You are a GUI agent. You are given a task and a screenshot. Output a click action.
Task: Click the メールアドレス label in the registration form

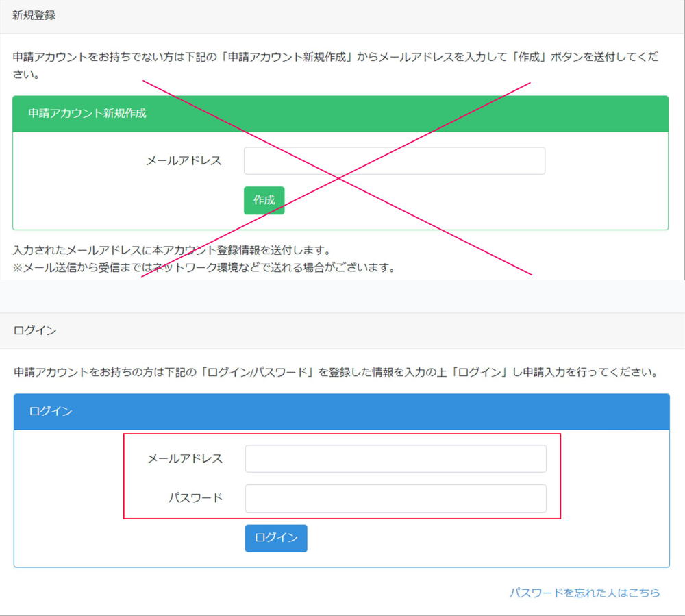point(184,161)
